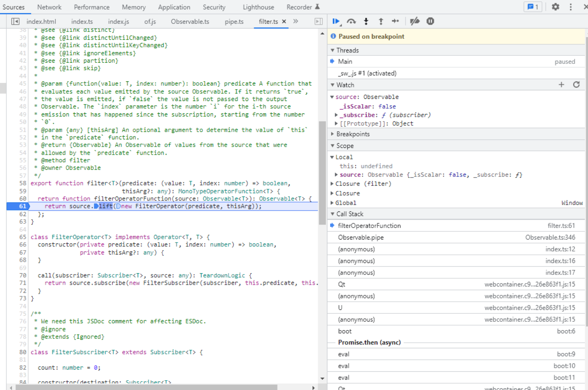Click debugger sidebar vertical scrollbar
588x390 pixels.
[x=586, y=181]
